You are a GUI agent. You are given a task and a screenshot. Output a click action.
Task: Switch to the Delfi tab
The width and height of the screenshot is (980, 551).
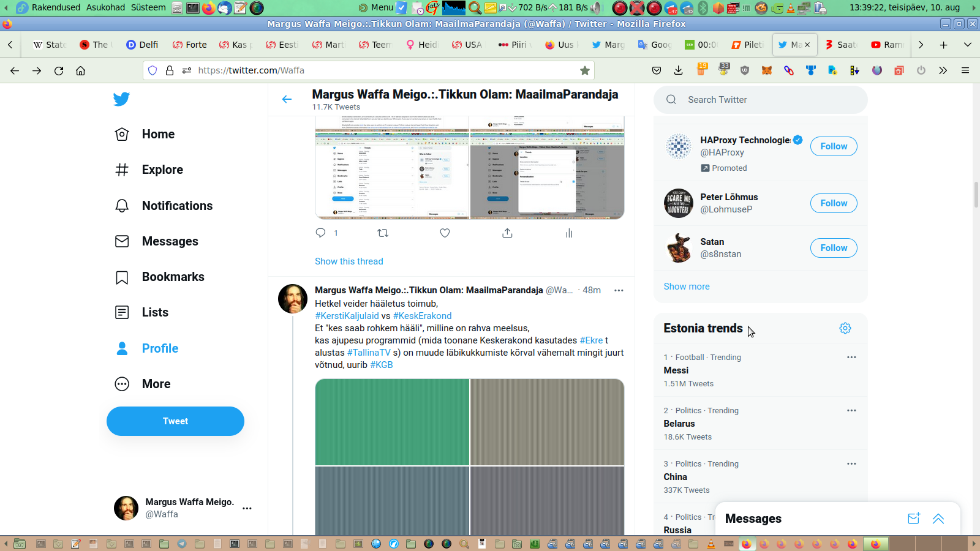pyautogui.click(x=142, y=45)
